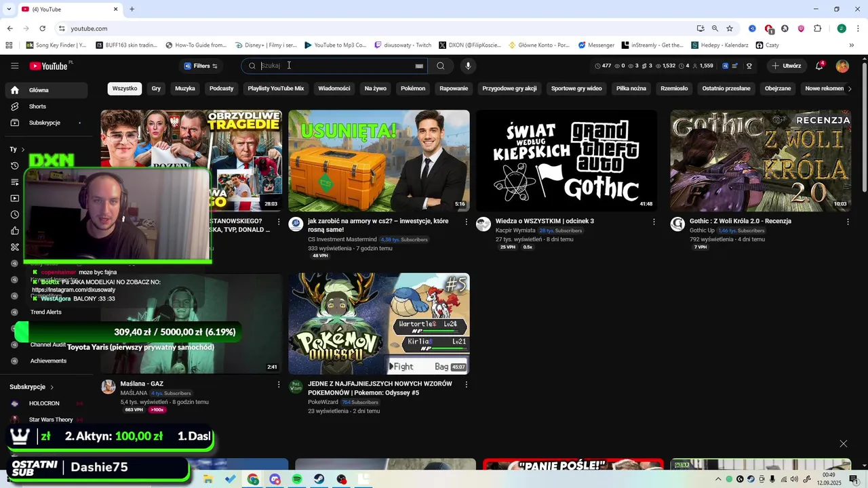
Task: Open the volume control in system tray
Action: [794, 479]
